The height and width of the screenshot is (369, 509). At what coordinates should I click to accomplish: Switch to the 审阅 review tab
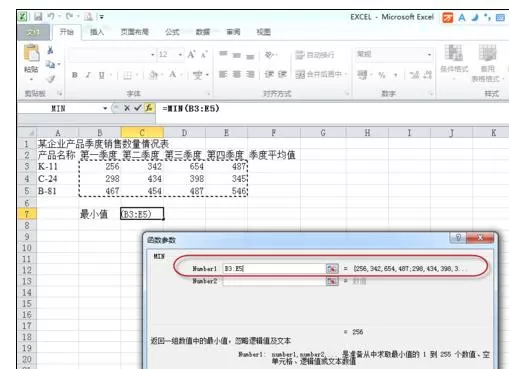233,32
